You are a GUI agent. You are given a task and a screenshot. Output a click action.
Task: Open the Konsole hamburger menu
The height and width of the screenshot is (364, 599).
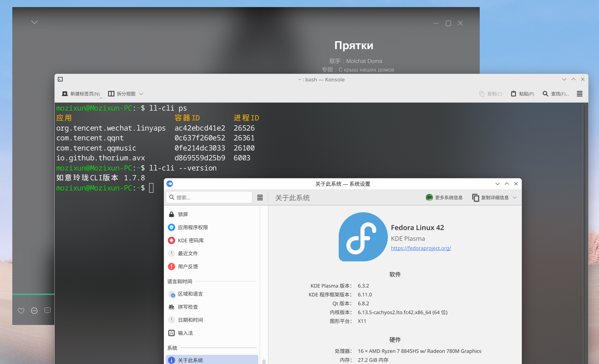[x=580, y=94]
